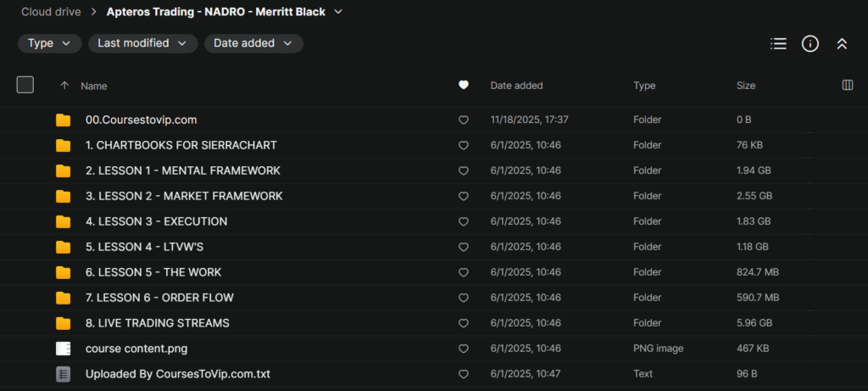Image resolution: width=868 pixels, height=391 pixels.
Task: Open 2. LESSON 1 - MENTAL FRAMEWORK folder
Action: coord(182,171)
